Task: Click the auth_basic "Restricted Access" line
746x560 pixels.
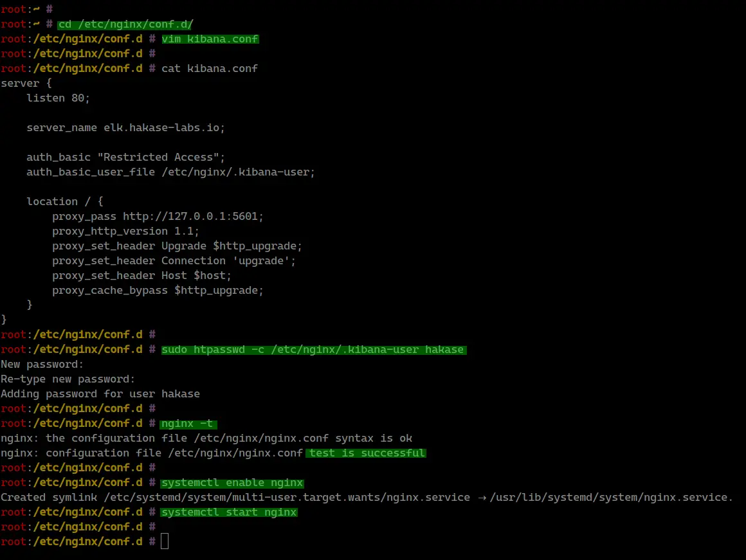Action: [125, 157]
